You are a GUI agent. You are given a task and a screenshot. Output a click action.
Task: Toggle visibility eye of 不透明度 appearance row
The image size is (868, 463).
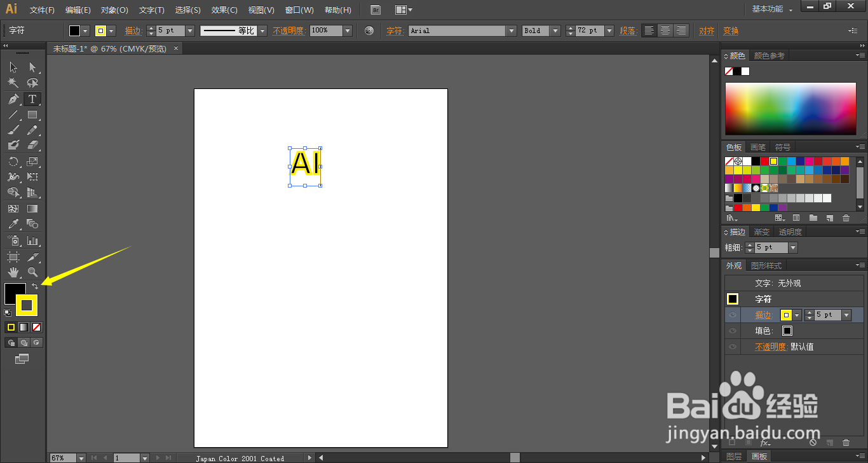pyautogui.click(x=733, y=347)
